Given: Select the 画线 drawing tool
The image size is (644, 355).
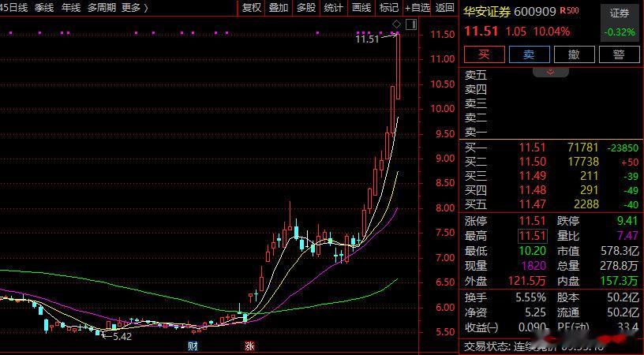Looking at the screenshot, I should (361, 8).
